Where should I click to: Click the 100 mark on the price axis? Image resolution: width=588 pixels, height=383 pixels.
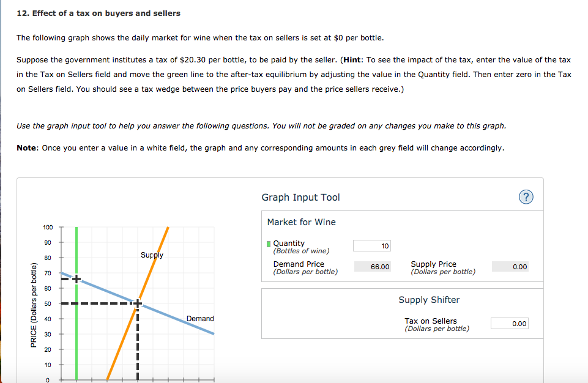(x=49, y=226)
